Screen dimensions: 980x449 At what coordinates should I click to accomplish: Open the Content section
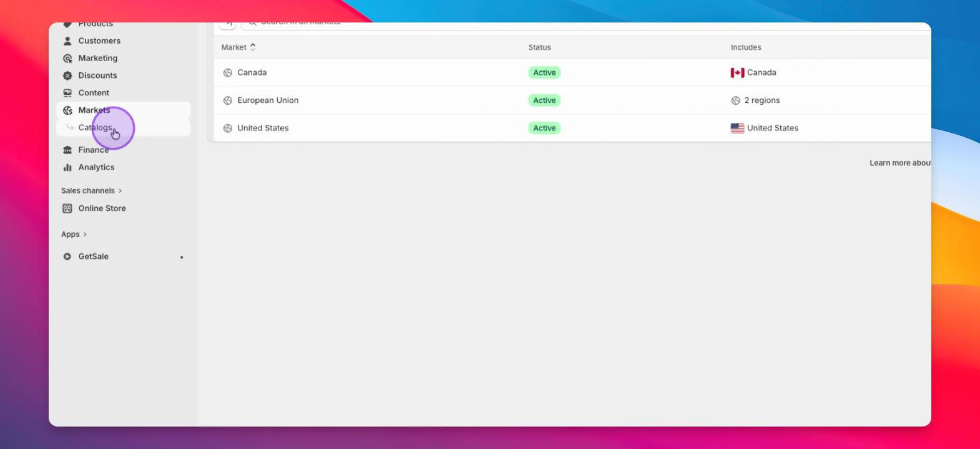click(x=94, y=93)
